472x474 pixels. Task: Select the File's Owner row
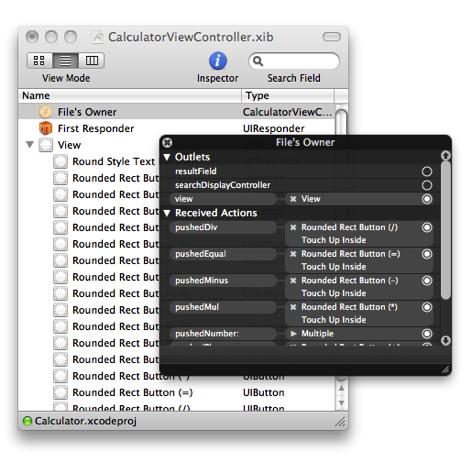tap(177, 112)
